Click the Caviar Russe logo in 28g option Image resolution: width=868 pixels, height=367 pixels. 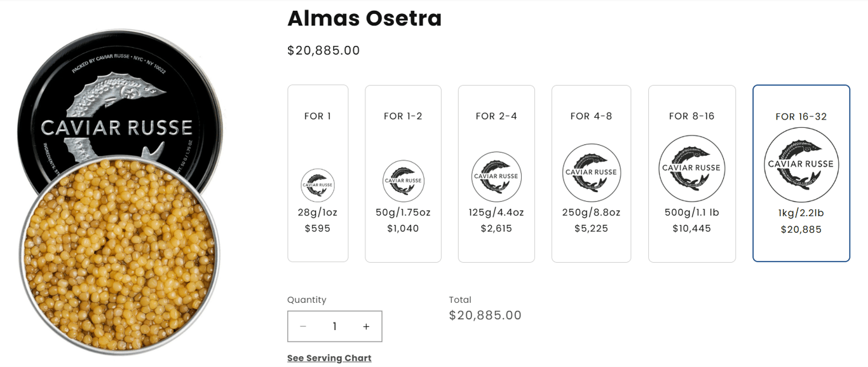click(x=318, y=185)
